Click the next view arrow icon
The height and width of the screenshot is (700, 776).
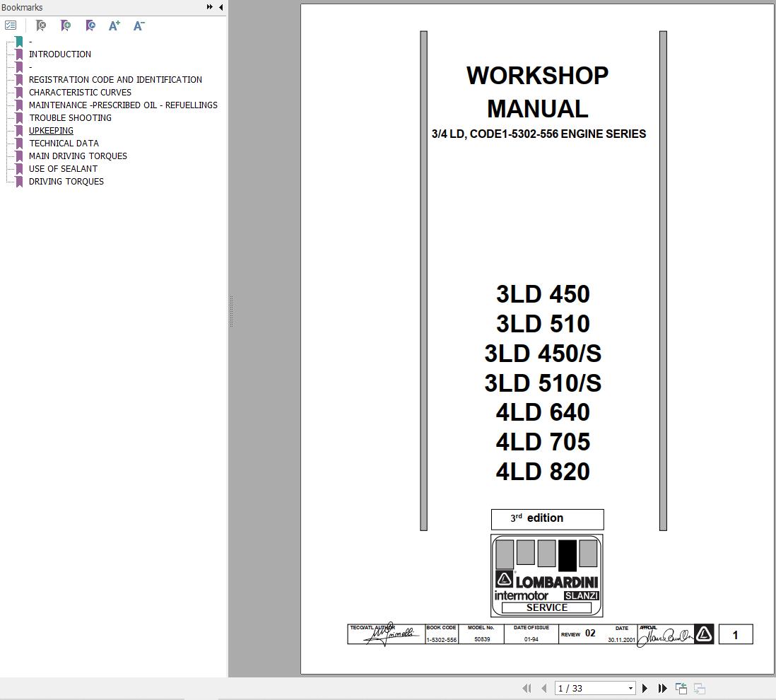tap(699, 687)
